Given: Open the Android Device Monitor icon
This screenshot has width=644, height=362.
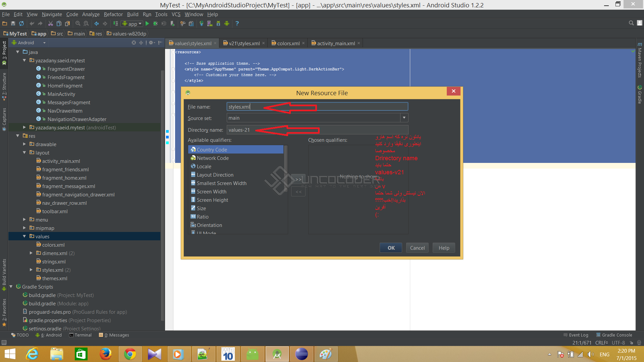Looking at the screenshot, I should [227, 23].
